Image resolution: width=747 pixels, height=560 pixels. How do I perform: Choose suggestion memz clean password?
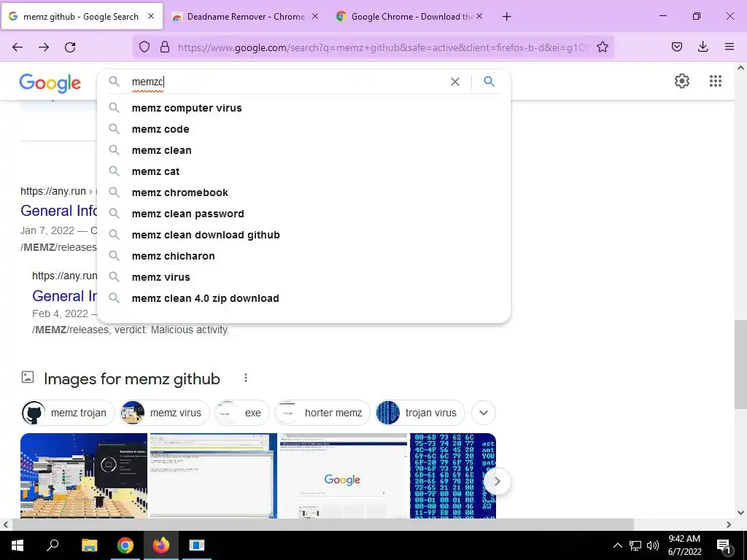pyautogui.click(x=303, y=214)
